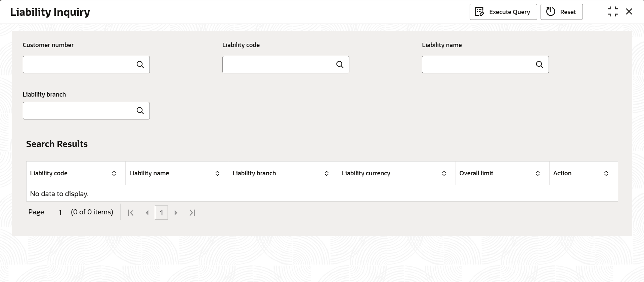Open the Liability branch lookup icon
This screenshot has width=644, height=282.
140,111
